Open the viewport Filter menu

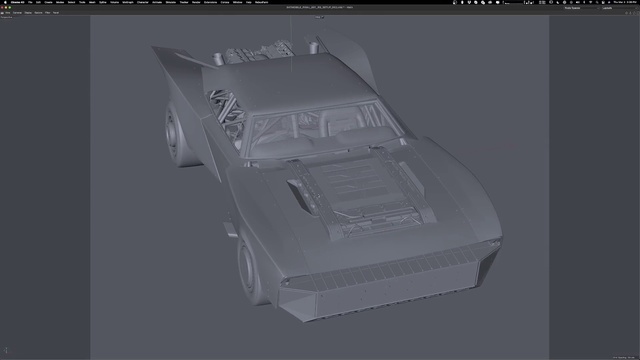pos(48,13)
